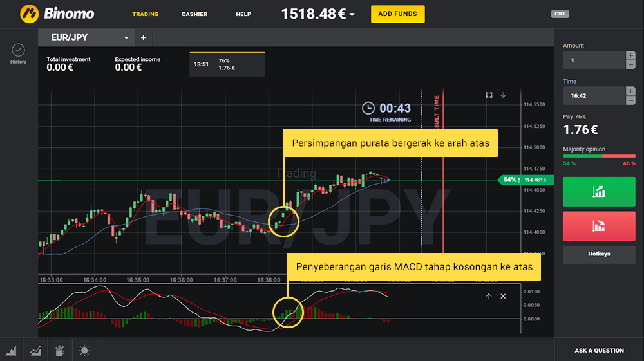Click the 00:43 countdown timer
Image resolution: width=644 pixels, height=361 pixels.
[395, 108]
